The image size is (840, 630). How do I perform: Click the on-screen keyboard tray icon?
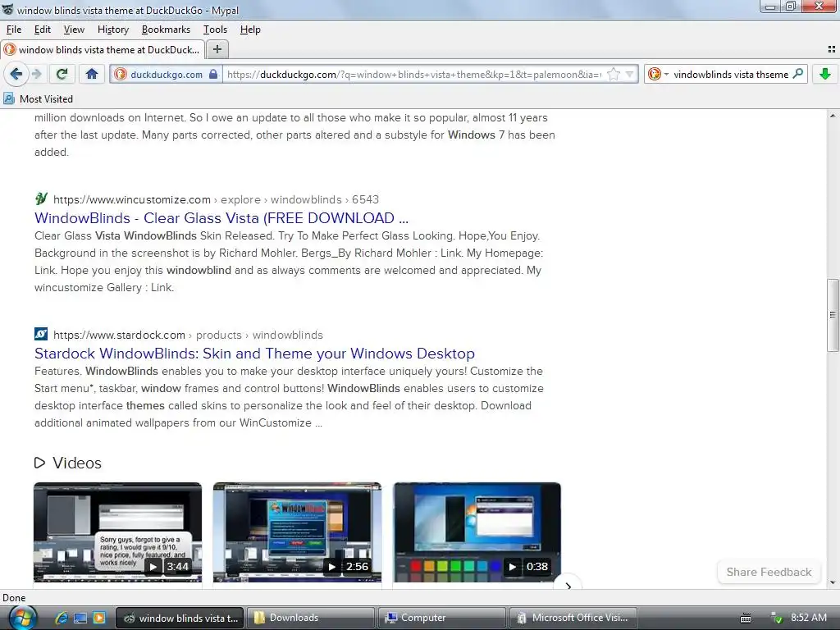(745, 619)
